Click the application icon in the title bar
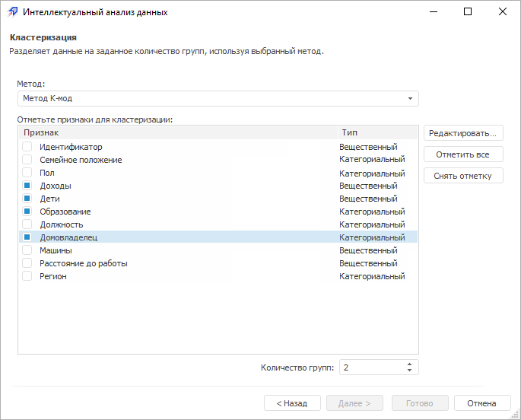This screenshot has width=521, height=420. pyautogui.click(x=12, y=12)
